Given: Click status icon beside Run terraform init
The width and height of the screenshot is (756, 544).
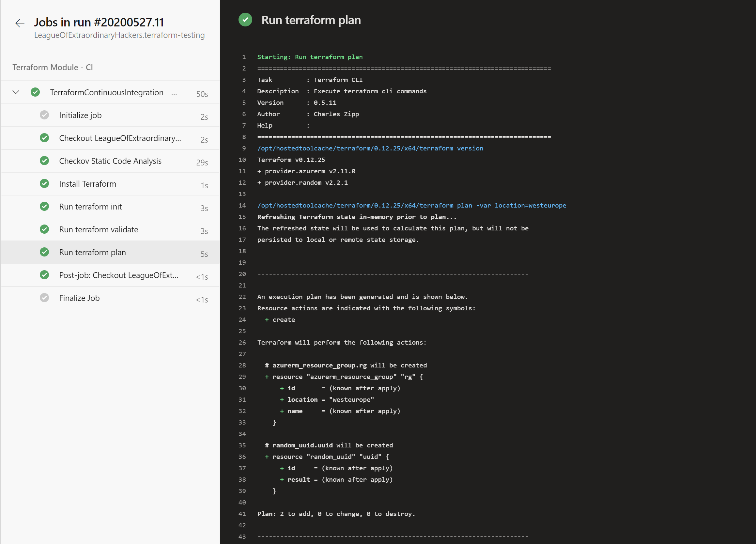Looking at the screenshot, I should [x=44, y=206].
